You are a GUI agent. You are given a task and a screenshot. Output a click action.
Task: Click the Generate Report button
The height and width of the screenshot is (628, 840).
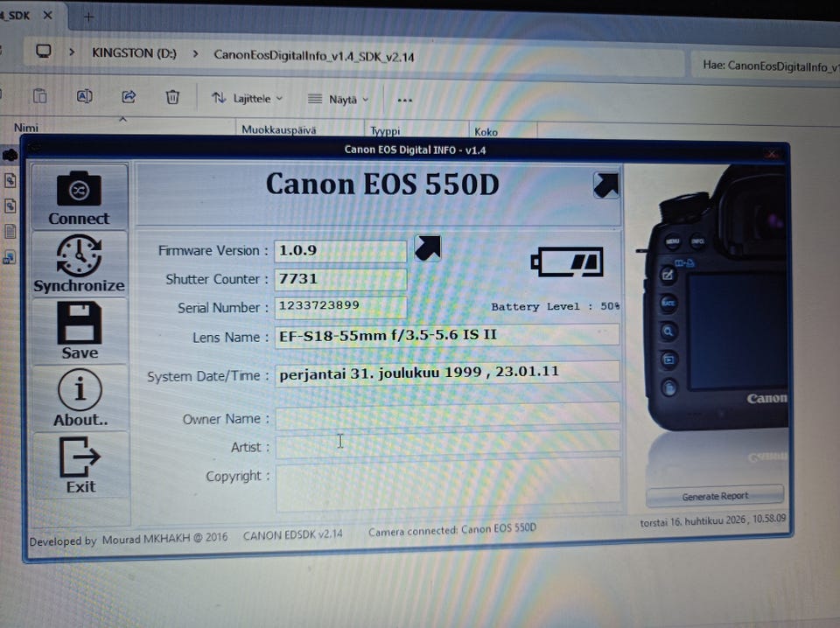[x=715, y=496]
